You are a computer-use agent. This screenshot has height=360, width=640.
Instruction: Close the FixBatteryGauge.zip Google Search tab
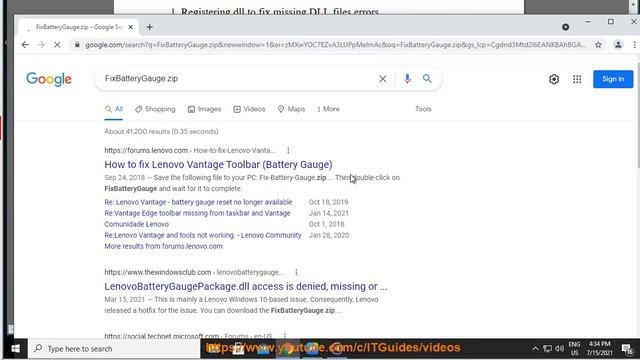tap(131, 27)
